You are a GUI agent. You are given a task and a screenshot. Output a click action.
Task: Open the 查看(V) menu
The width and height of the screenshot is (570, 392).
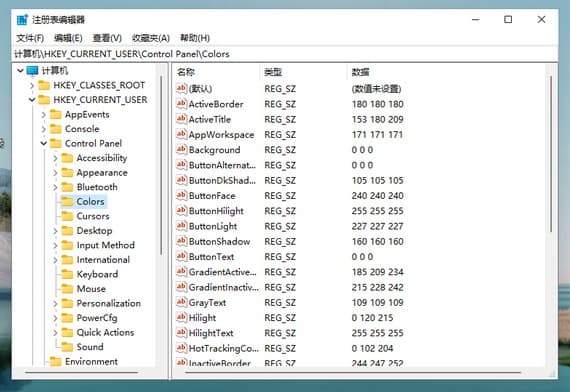tap(107, 38)
